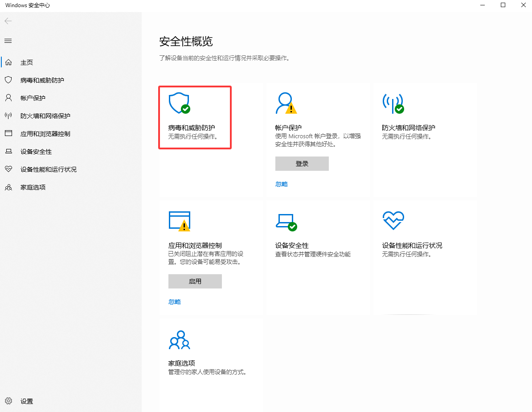Click the back arrow icon
This screenshot has width=532, height=412.
(x=8, y=21)
